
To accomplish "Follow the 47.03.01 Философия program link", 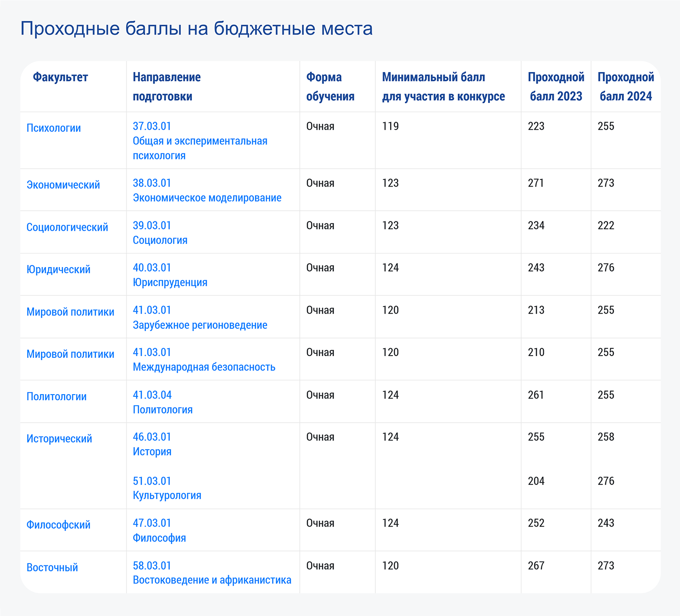I will click(159, 531).
